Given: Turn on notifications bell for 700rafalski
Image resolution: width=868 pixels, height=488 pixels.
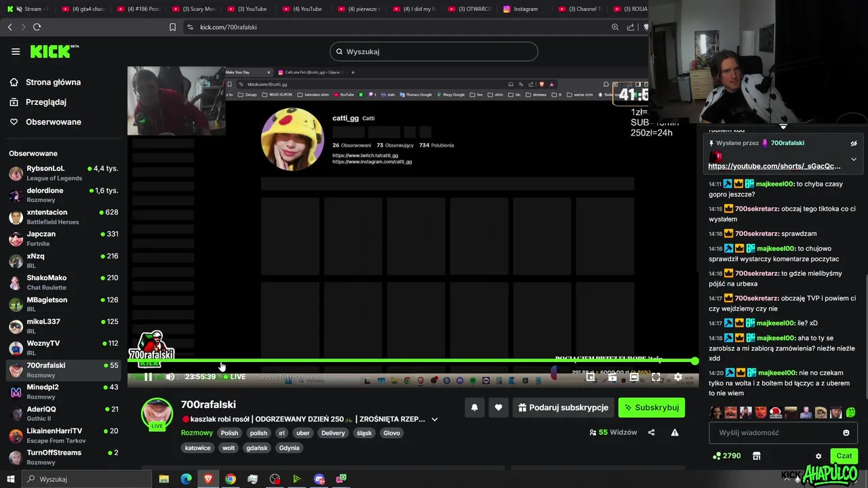Looking at the screenshot, I should (475, 407).
